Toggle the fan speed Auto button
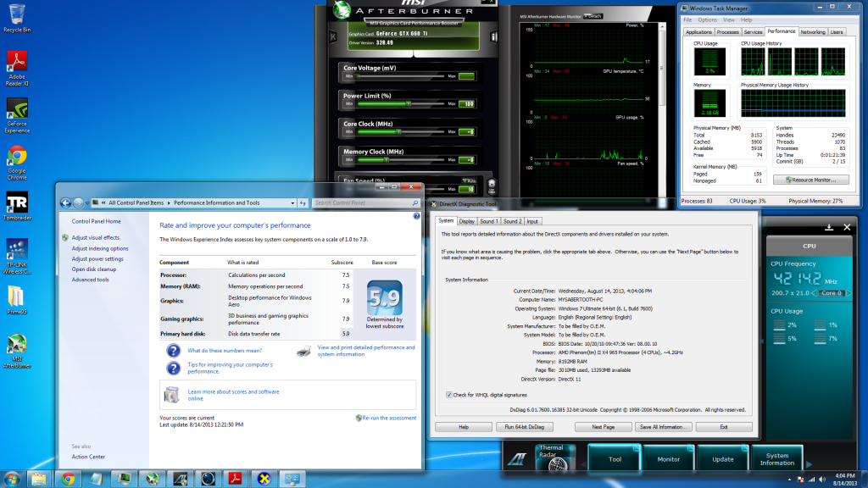 click(x=470, y=181)
